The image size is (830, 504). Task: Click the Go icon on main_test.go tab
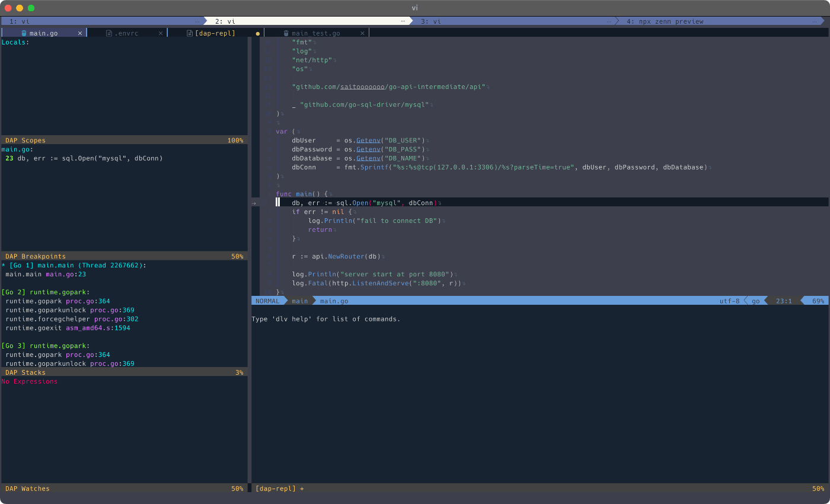(x=286, y=33)
